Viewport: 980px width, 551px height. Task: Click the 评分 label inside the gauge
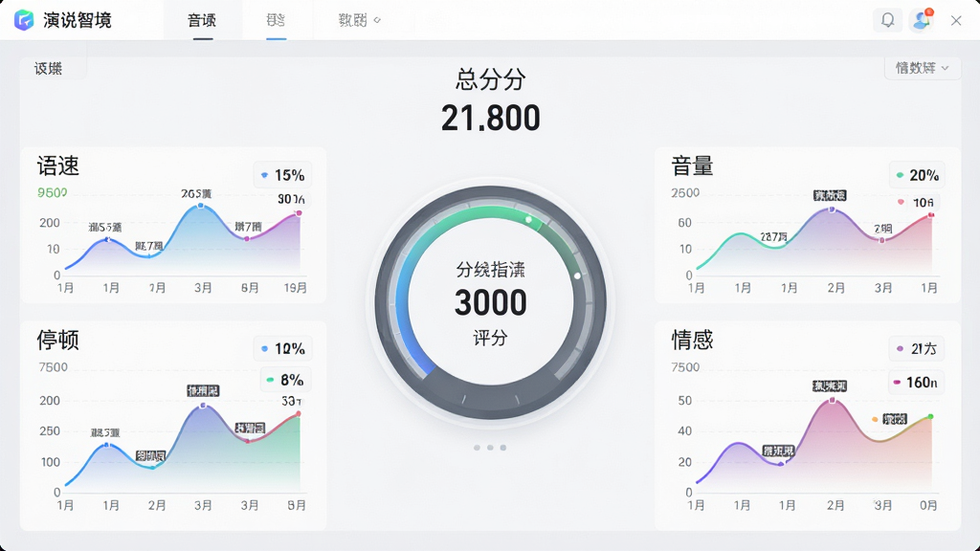coord(491,338)
